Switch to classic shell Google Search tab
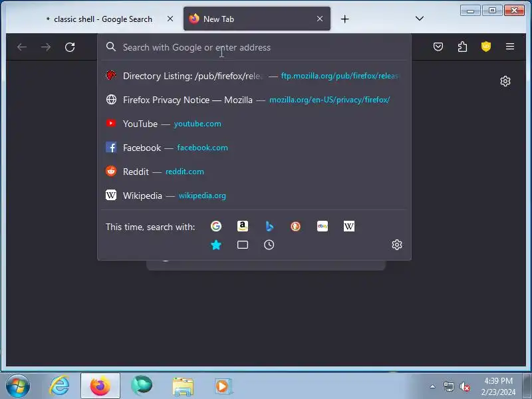532x399 pixels. 103,19
